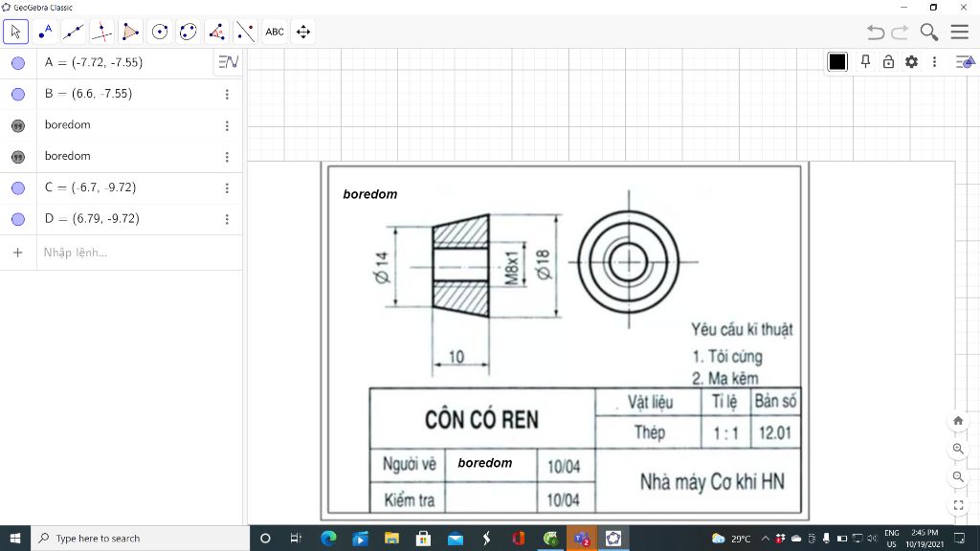This screenshot has width=980, height=551.
Task: Open Microsoft Edge from taskbar
Action: coord(328,538)
